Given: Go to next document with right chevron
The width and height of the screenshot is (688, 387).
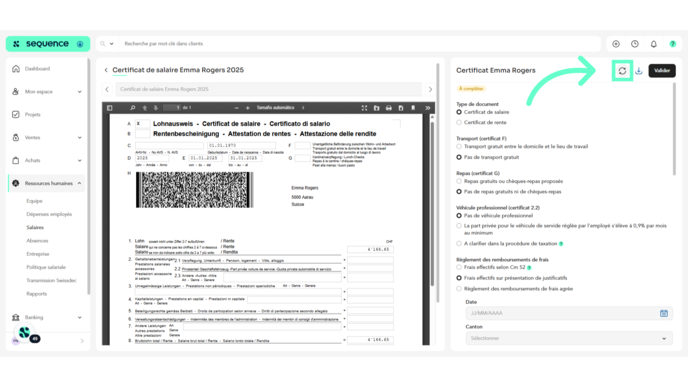Looking at the screenshot, I should tap(430, 89).
